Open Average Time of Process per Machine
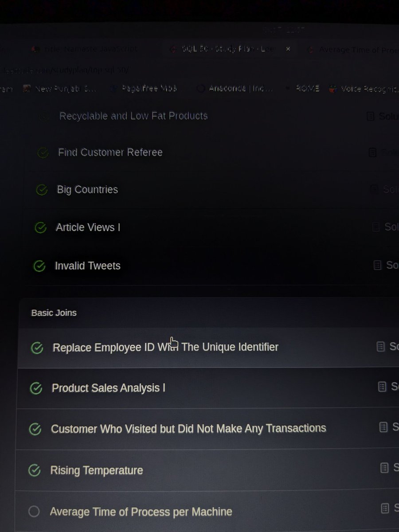Viewport: 399px width, 532px height. pyautogui.click(x=141, y=512)
